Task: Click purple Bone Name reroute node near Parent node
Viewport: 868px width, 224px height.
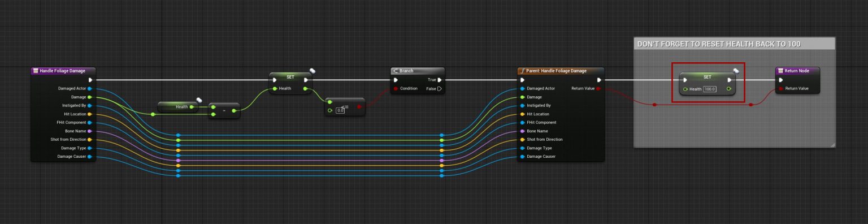Action: tap(442, 161)
